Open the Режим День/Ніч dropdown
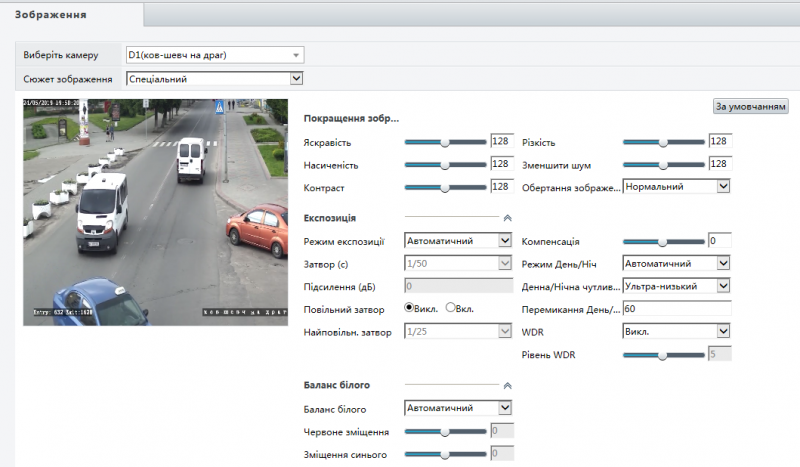Viewport: 800px width, 467px height. point(676,263)
